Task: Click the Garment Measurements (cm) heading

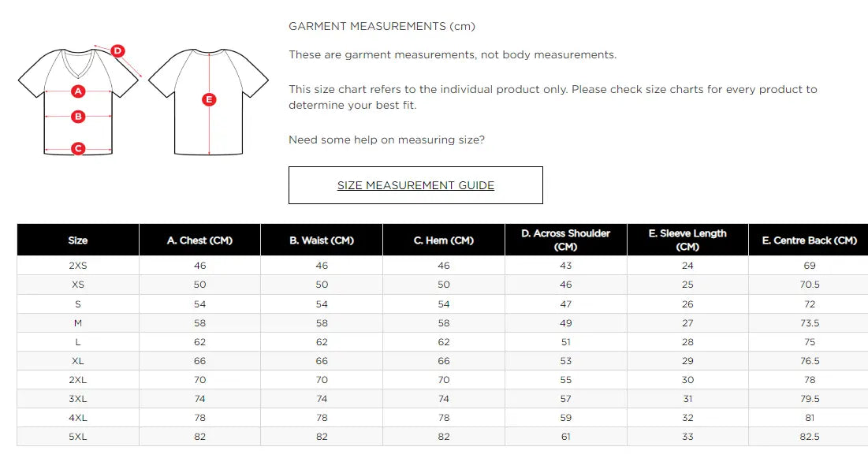Action: [382, 26]
